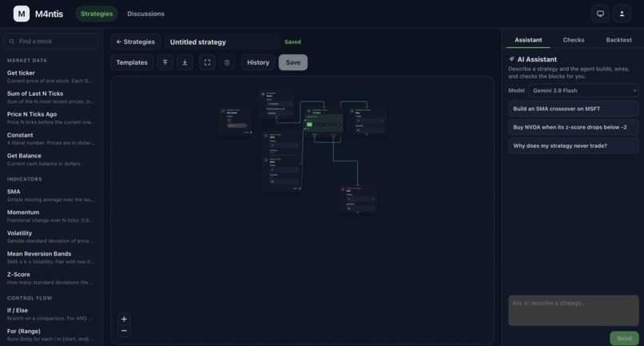Select the 'Constant' block in sidebar

tap(51, 138)
